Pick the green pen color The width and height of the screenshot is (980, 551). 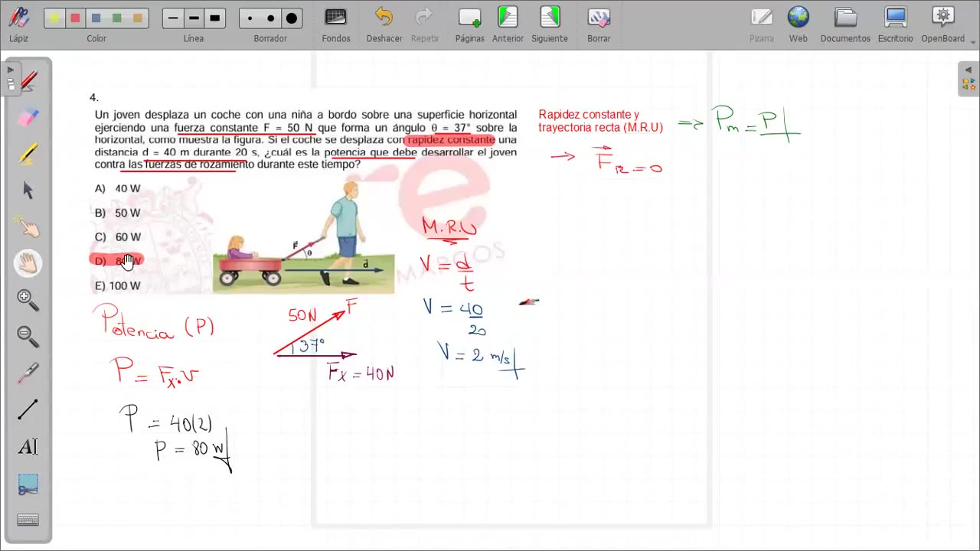point(117,18)
